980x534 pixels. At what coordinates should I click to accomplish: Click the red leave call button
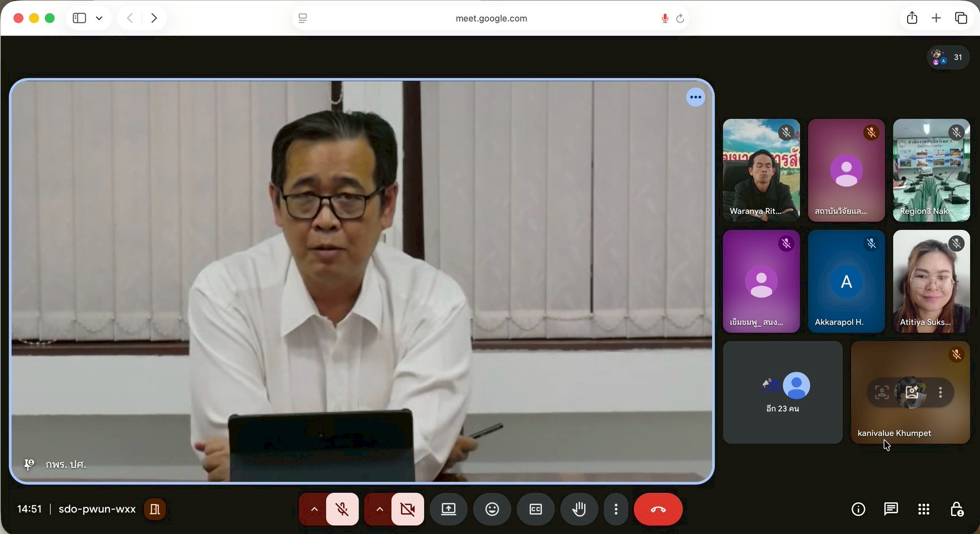pyautogui.click(x=658, y=509)
